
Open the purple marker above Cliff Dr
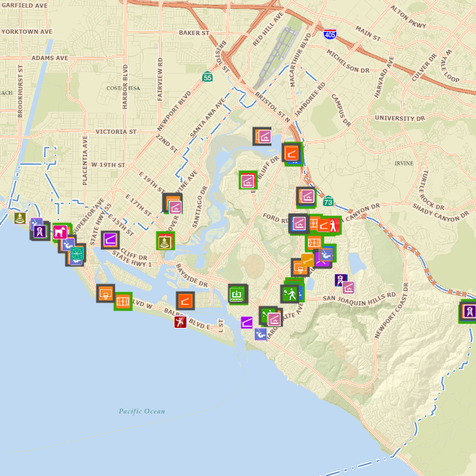(x=110, y=240)
